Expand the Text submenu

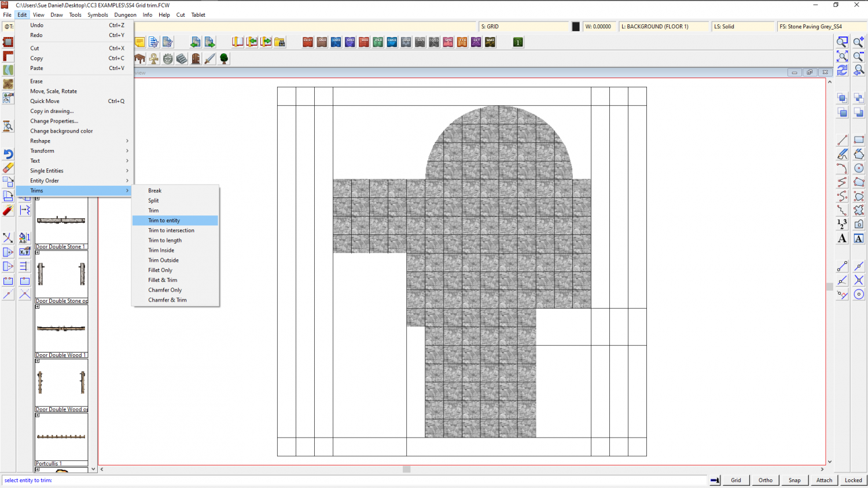74,160
